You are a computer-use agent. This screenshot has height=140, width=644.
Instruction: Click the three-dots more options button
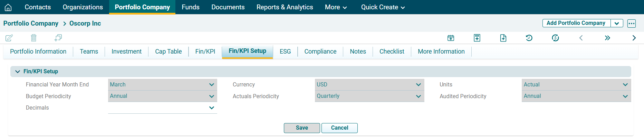632,24
